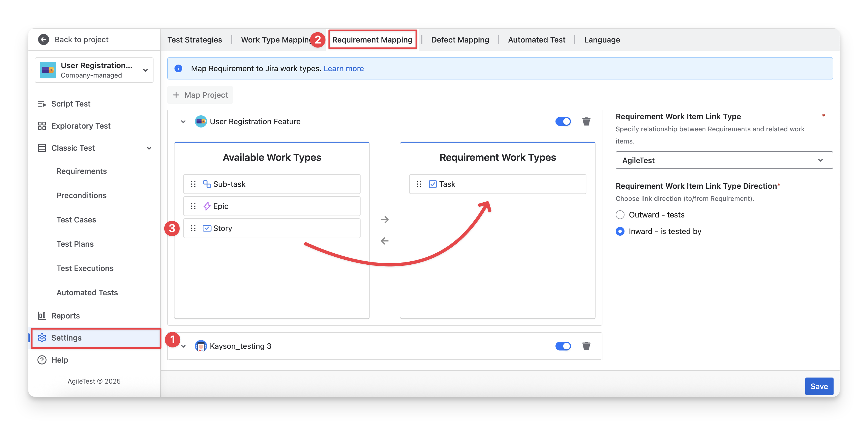Disable the Kayson_testing 3 toggle switch
The width and height of the screenshot is (868, 425).
click(563, 346)
